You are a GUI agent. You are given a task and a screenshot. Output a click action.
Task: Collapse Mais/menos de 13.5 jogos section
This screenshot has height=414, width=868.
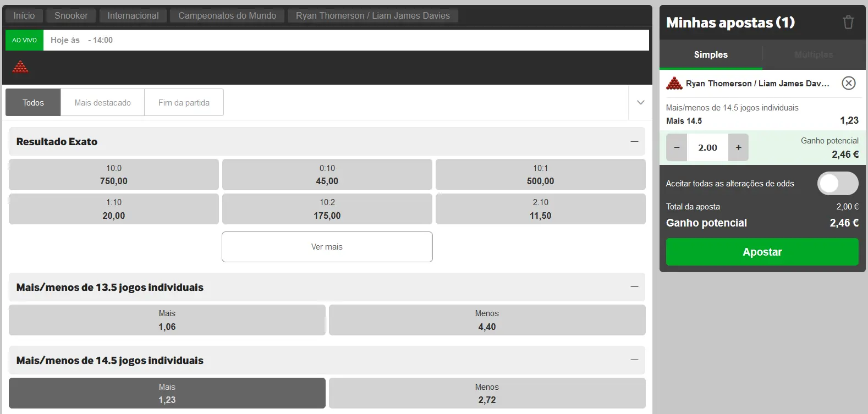(634, 287)
